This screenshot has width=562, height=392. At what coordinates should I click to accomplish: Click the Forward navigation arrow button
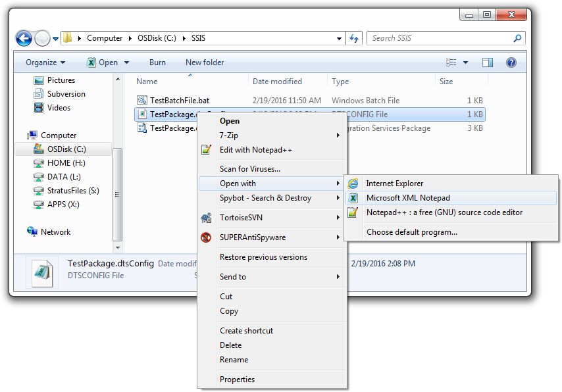pos(42,38)
